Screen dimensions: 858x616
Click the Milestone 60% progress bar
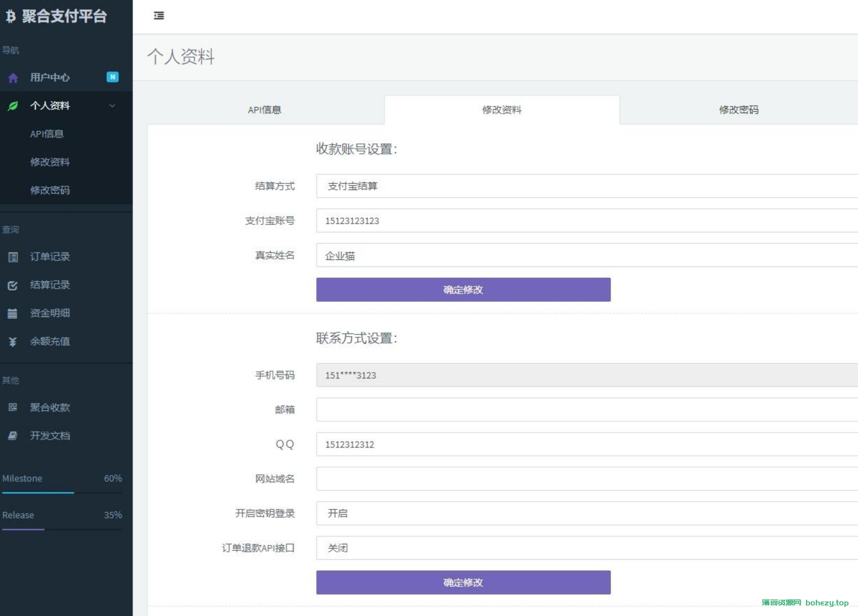click(62, 493)
